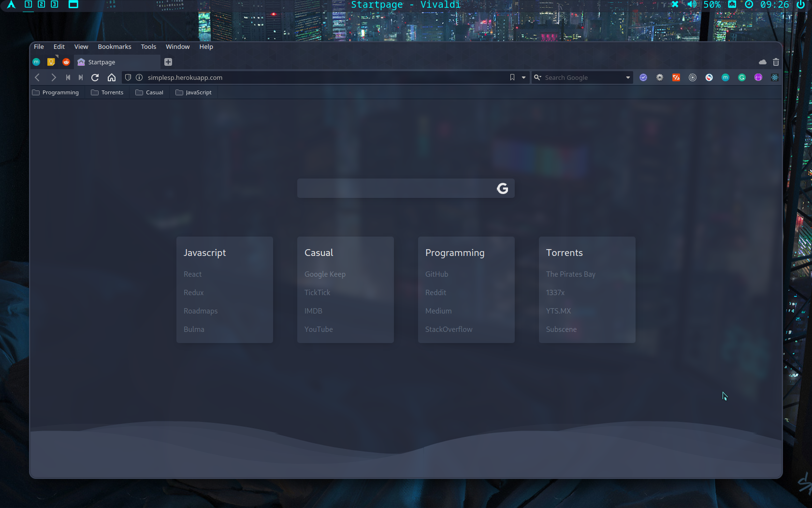Open the YouTube link
812x508 pixels.
pos(319,329)
